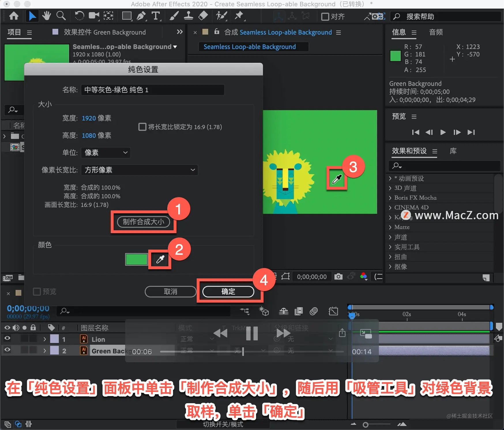The height and width of the screenshot is (430, 504).
Task: Select the Pen tool
Action: (141, 16)
